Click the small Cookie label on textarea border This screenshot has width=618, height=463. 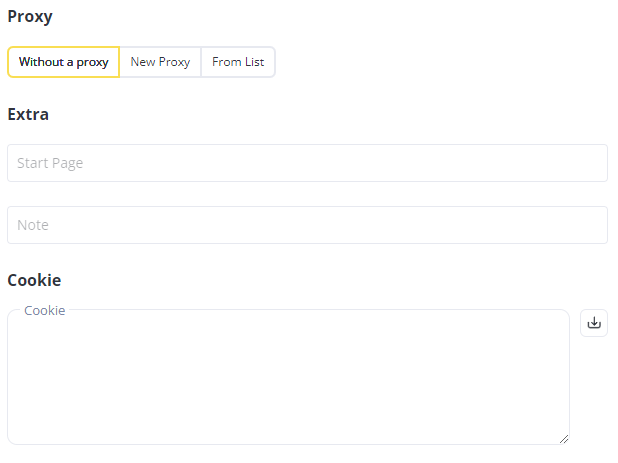pyautogui.click(x=45, y=311)
